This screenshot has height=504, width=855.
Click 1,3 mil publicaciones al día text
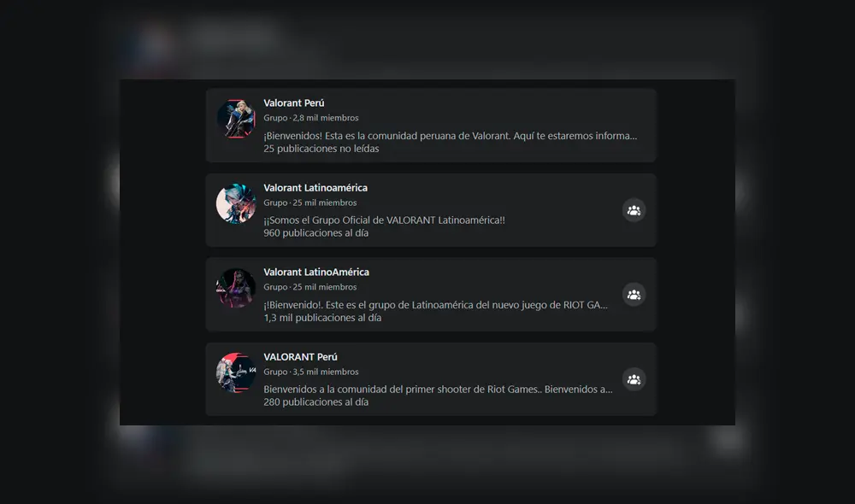click(322, 318)
